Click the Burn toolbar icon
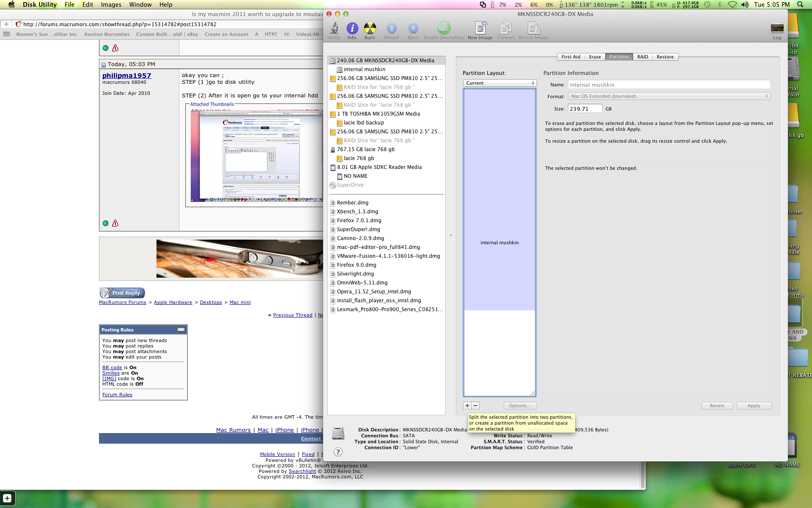 pos(370,31)
